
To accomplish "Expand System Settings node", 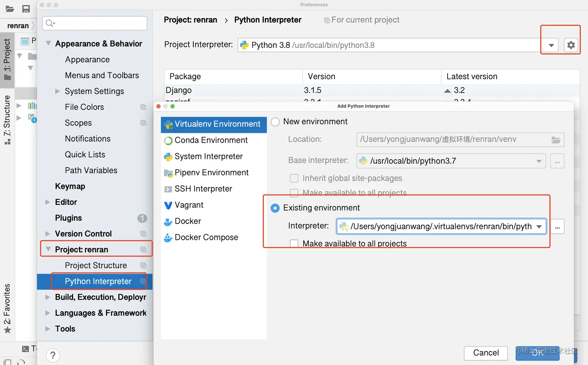I will 58,91.
